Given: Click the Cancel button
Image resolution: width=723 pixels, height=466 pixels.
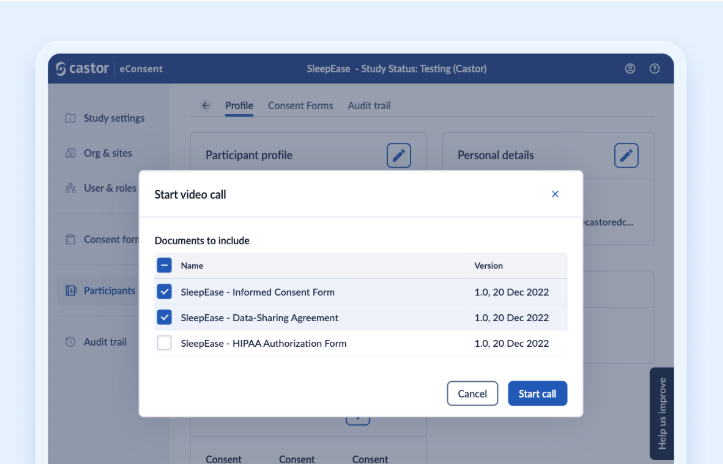Looking at the screenshot, I should pyautogui.click(x=472, y=394).
